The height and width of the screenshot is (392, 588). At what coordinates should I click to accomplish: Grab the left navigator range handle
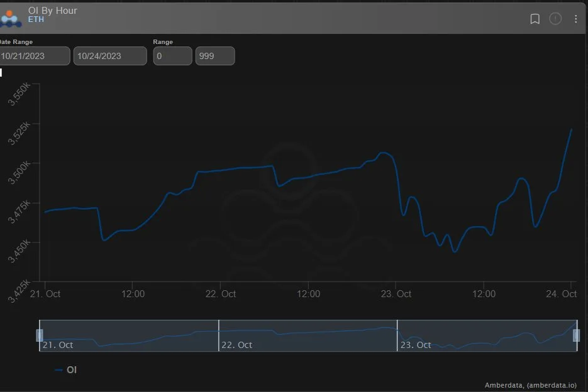(40, 335)
